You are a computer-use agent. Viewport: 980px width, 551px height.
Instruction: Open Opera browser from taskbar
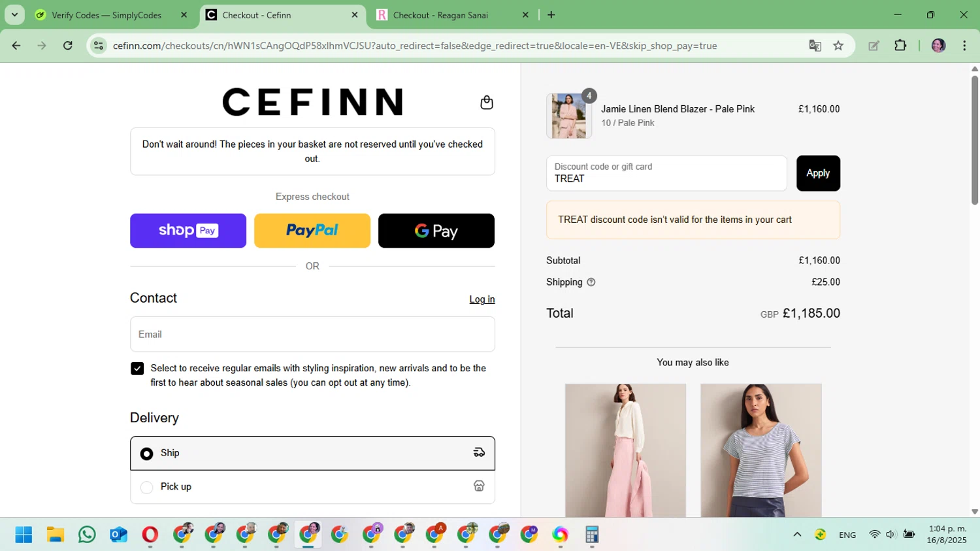click(150, 535)
